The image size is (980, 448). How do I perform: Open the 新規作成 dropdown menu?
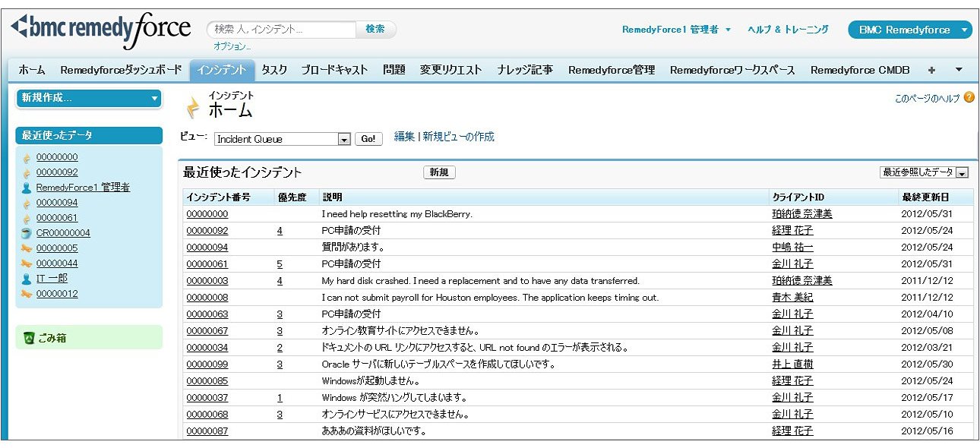90,98
